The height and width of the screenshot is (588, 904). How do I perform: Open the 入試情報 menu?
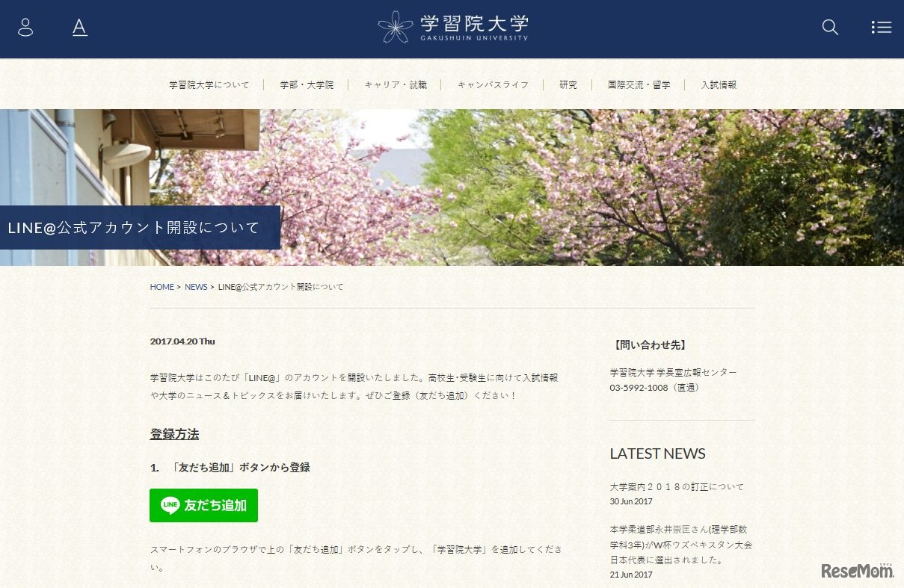pyautogui.click(x=719, y=85)
